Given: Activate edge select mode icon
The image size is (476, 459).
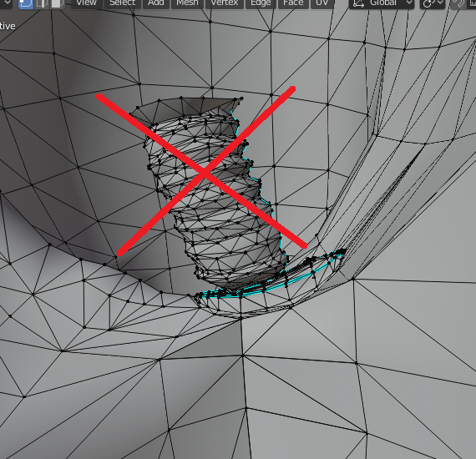Looking at the screenshot, I should point(42,3).
